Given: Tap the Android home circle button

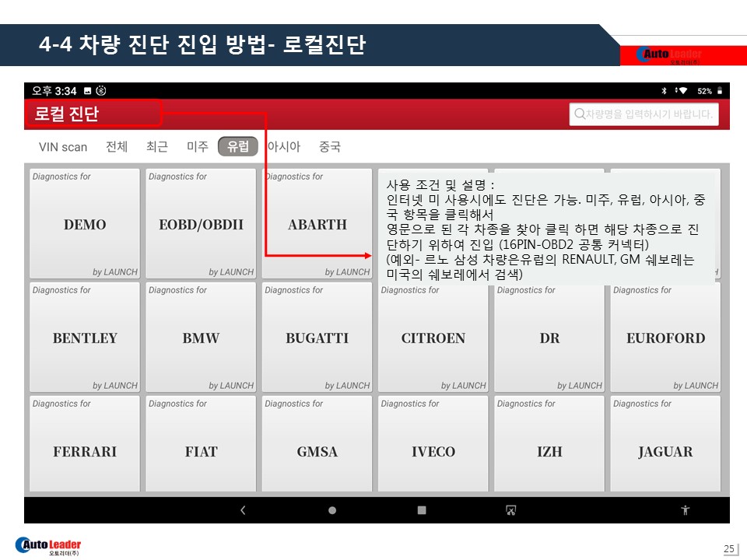Looking at the screenshot, I should (x=332, y=510).
